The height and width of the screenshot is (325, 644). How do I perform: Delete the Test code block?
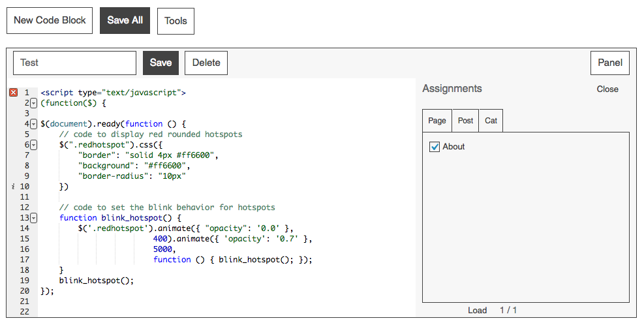pyautogui.click(x=206, y=63)
